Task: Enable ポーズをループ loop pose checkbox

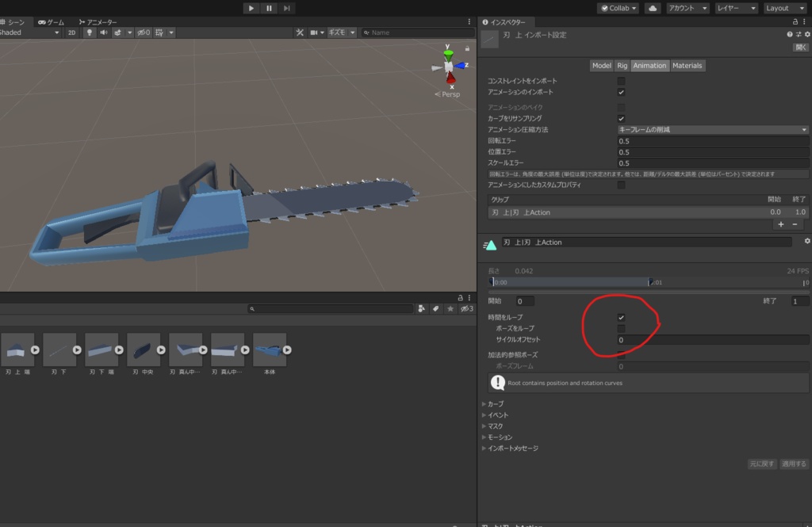Action: pos(621,329)
